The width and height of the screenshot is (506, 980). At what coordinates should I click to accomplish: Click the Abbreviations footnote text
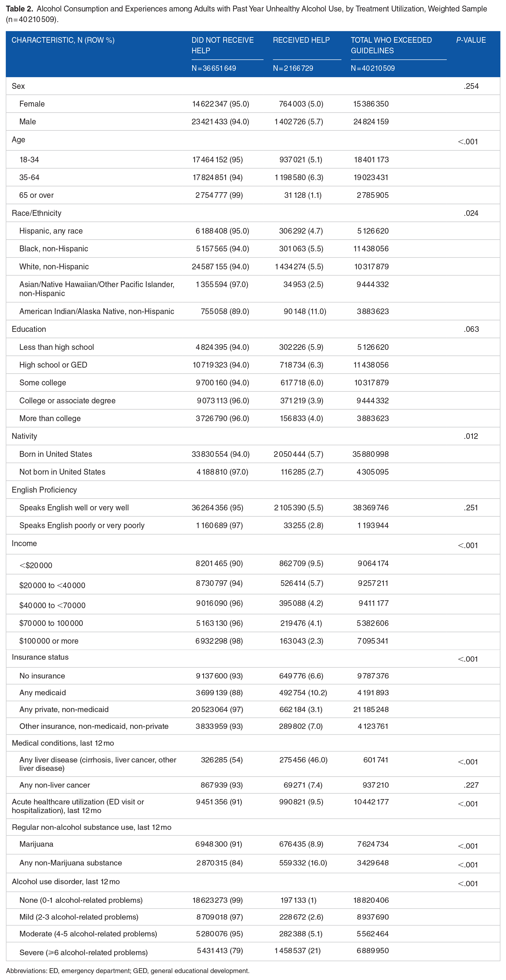coord(127,971)
